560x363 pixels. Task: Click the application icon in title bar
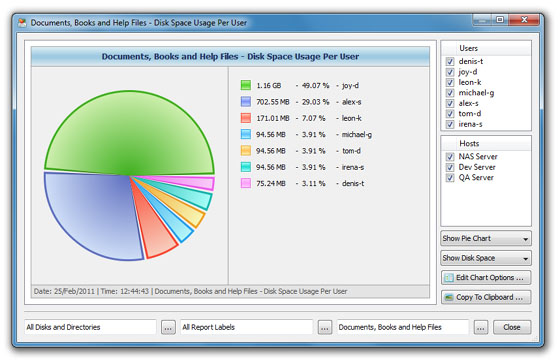pyautogui.click(x=22, y=23)
